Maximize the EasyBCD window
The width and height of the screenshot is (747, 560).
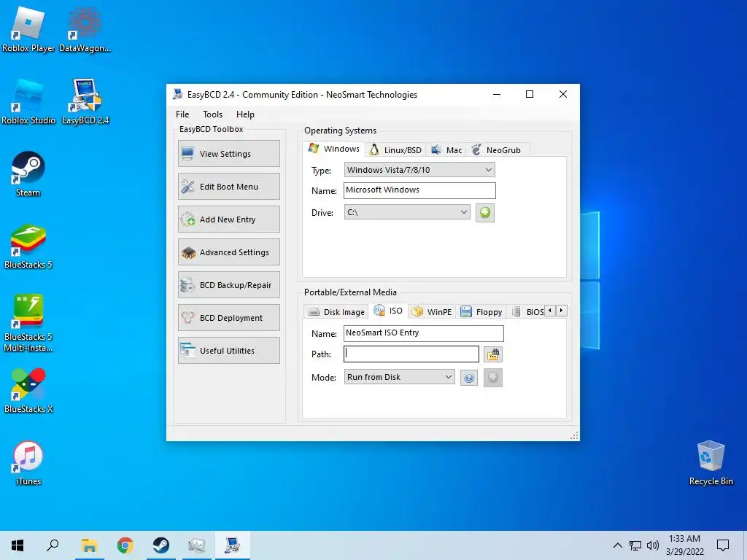530,94
